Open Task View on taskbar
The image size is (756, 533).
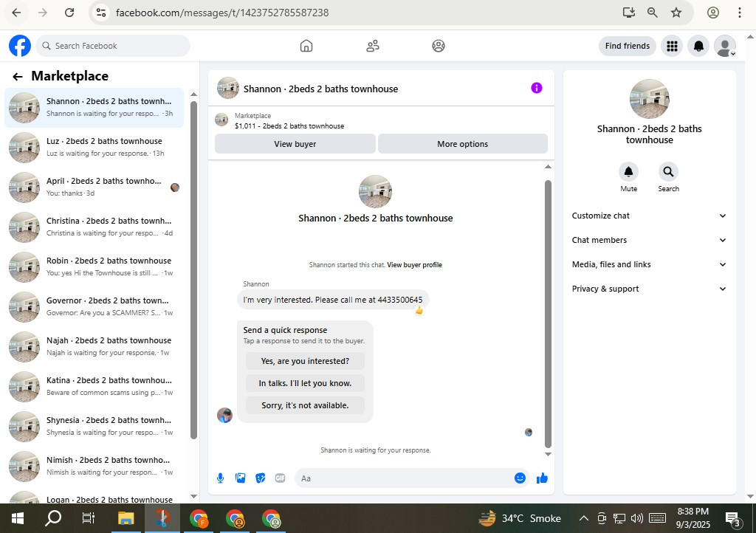(x=89, y=518)
